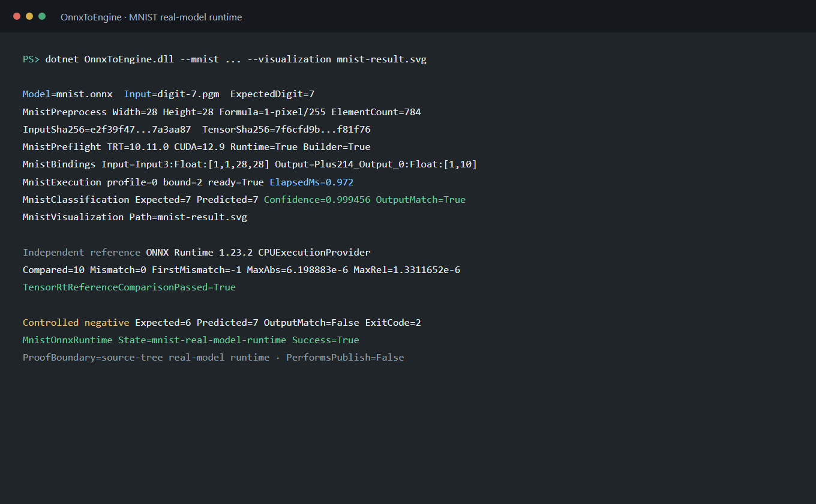Click 'TensorRtReferenceComparisonPassed=True' line

pos(129,287)
